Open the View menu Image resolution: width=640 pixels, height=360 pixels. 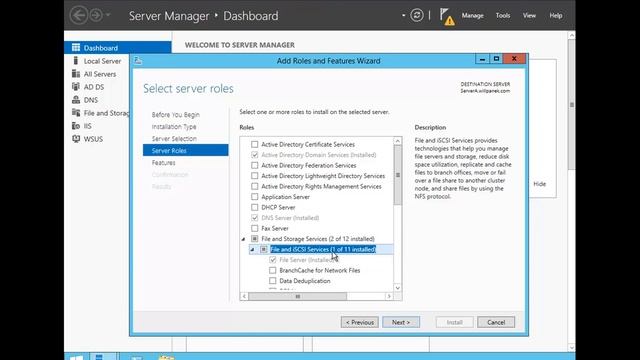529,16
